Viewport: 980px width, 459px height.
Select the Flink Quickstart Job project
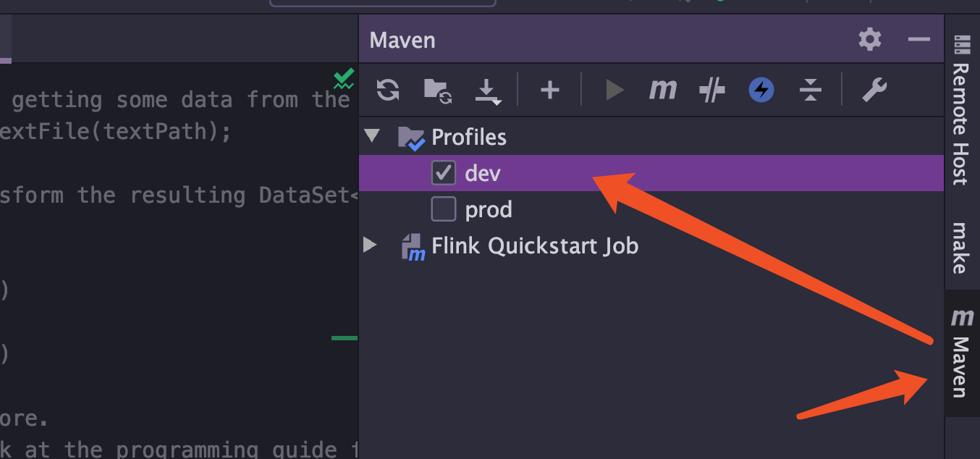pos(534,246)
